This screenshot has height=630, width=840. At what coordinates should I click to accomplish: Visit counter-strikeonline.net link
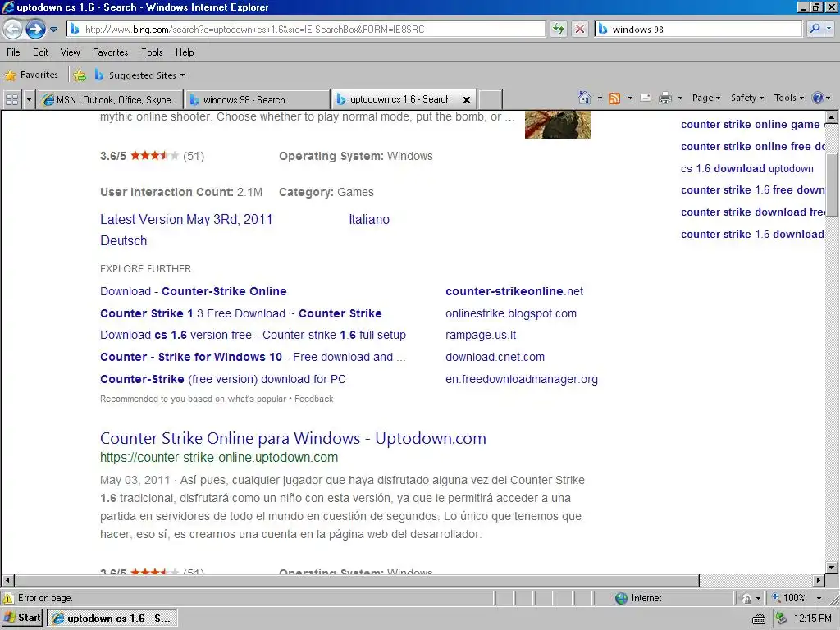click(514, 291)
